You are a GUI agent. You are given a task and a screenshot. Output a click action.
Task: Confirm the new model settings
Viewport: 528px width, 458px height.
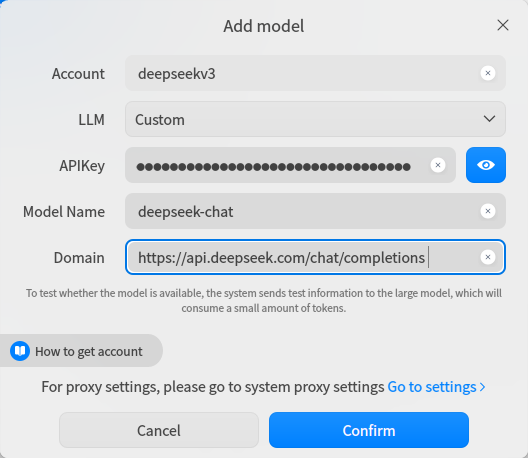point(369,430)
